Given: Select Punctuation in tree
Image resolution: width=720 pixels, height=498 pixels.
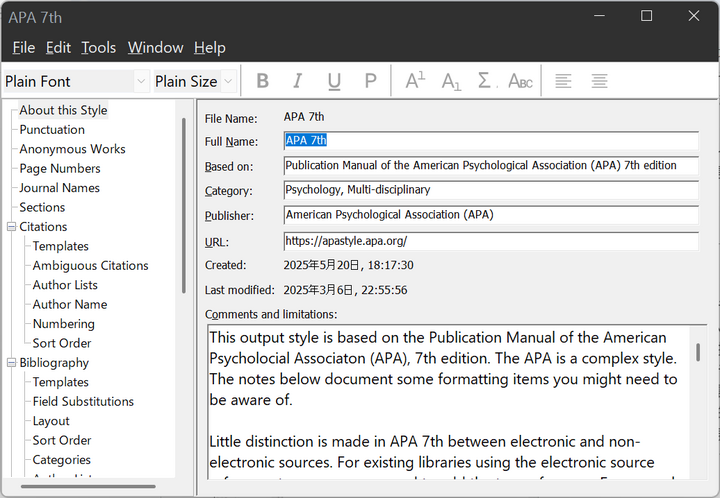Looking at the screenshot, I should 52,129.
